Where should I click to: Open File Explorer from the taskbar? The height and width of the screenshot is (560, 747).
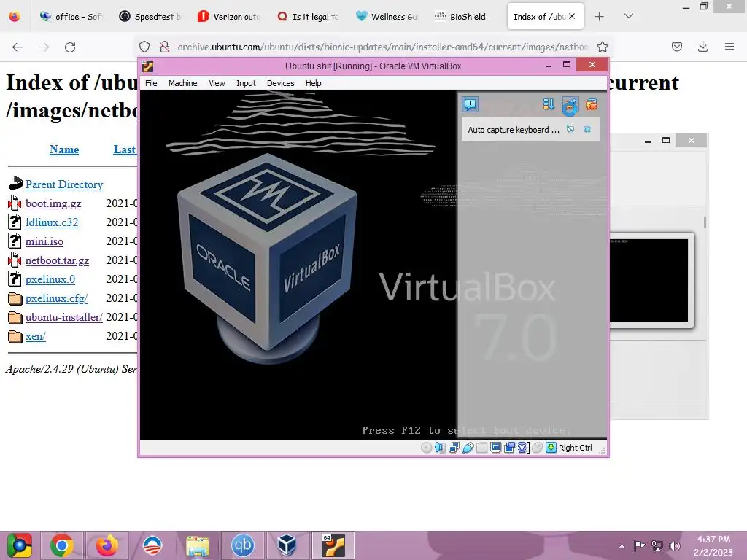coord(197,545)
